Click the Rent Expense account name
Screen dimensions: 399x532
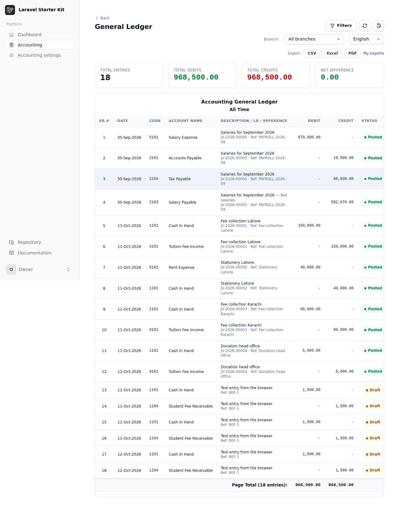tap(181, 268)
